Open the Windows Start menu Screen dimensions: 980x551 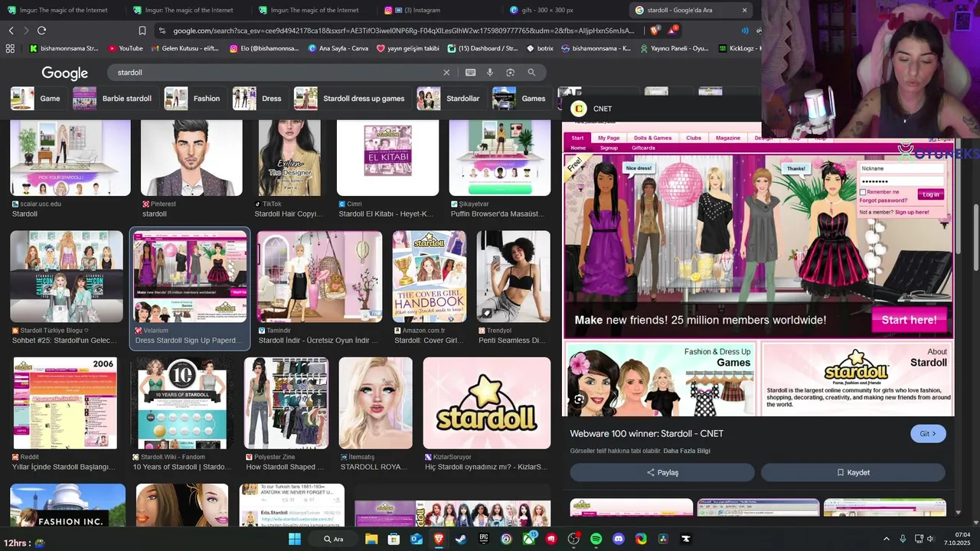[x=295, y=539]
